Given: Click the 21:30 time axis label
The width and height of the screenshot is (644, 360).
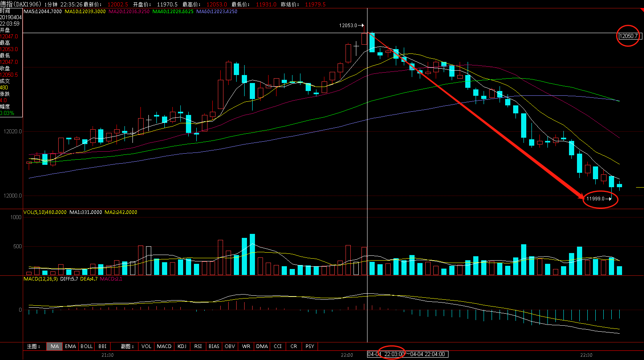Looking at the screenshot, I should click(x=108, y=355).
